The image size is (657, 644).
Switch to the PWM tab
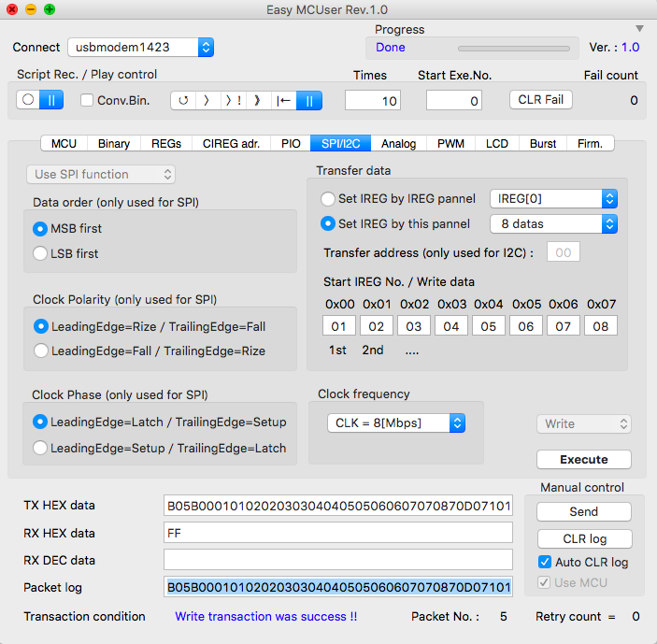(x=450, y=143)
